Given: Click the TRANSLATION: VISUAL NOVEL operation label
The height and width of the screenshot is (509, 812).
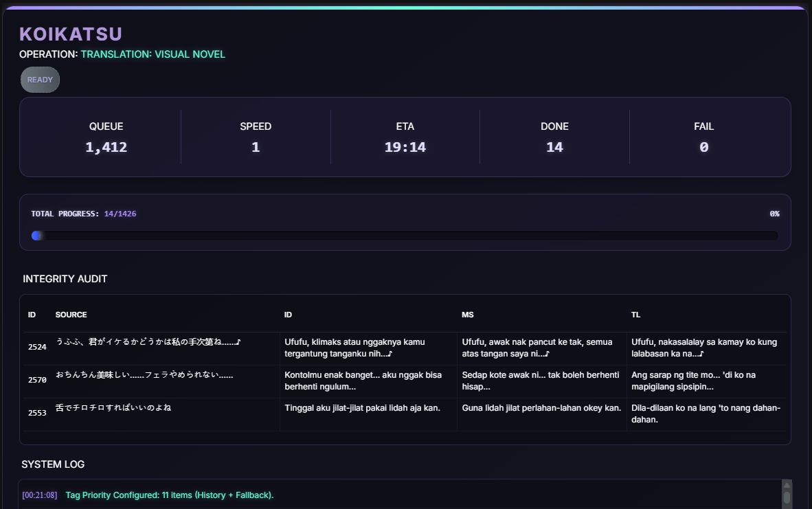Looking at the screenshot, I should pyautogui.click(x=153, y=54).
